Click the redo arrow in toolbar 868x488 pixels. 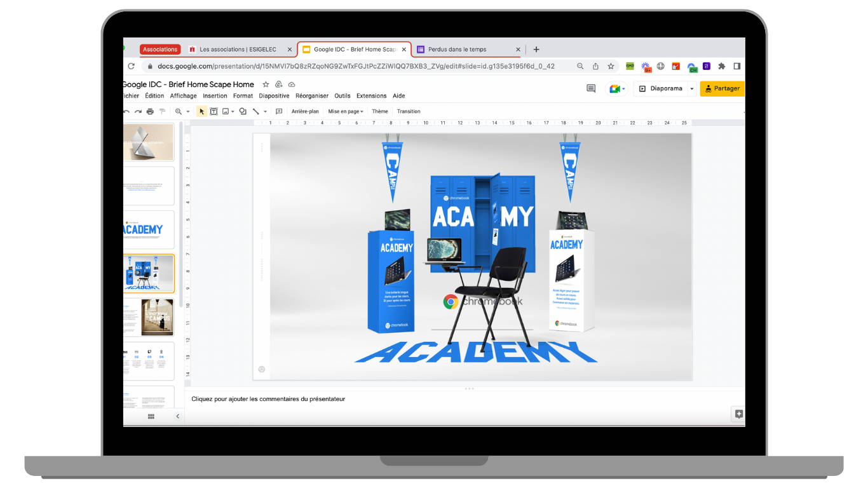tap(138, 111)
